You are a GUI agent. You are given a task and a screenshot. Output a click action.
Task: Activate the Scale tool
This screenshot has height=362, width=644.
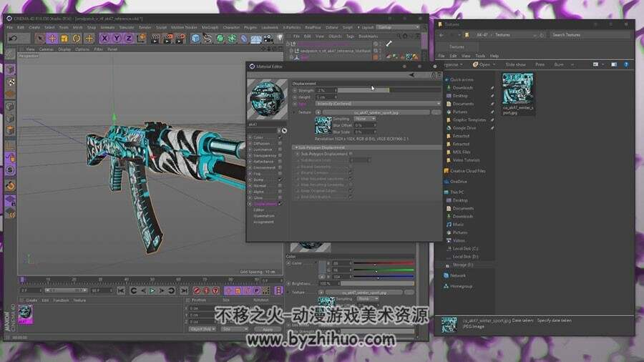tap(64, 39)
